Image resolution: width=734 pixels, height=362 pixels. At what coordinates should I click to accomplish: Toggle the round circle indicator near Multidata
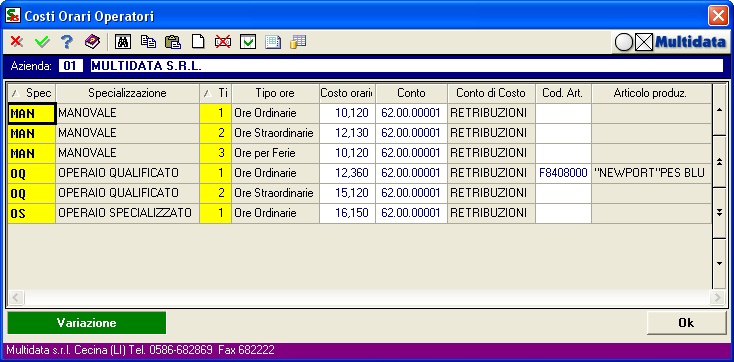[624, 43]
